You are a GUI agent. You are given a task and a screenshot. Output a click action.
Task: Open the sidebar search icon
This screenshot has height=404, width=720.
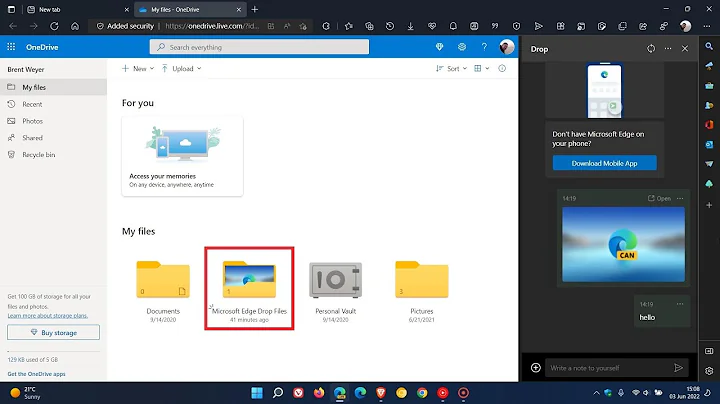(709, 46)
